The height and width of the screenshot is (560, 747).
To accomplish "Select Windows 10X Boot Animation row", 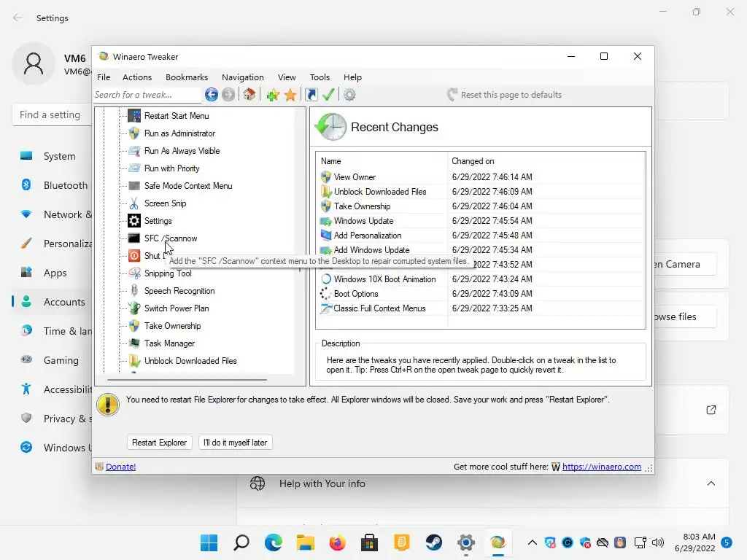I will [480, 279].
